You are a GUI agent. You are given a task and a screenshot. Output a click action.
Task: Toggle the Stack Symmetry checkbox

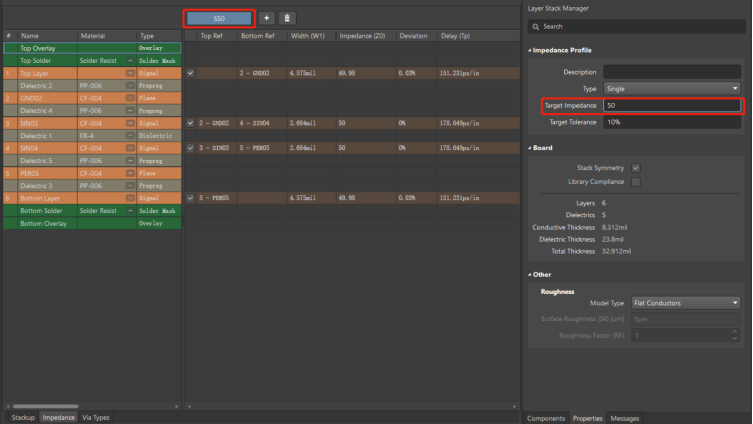click(x=636, y=168)
